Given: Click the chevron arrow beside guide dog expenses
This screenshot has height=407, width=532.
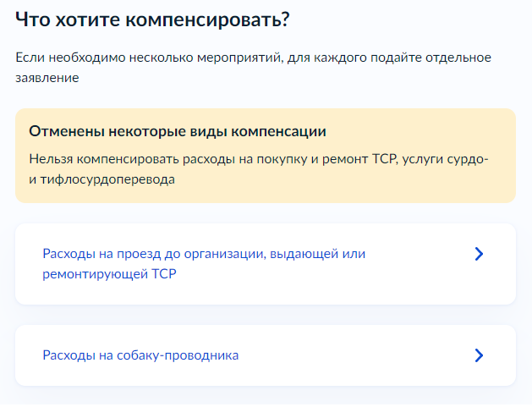Looking at the screenshot, I should point(479,355).
